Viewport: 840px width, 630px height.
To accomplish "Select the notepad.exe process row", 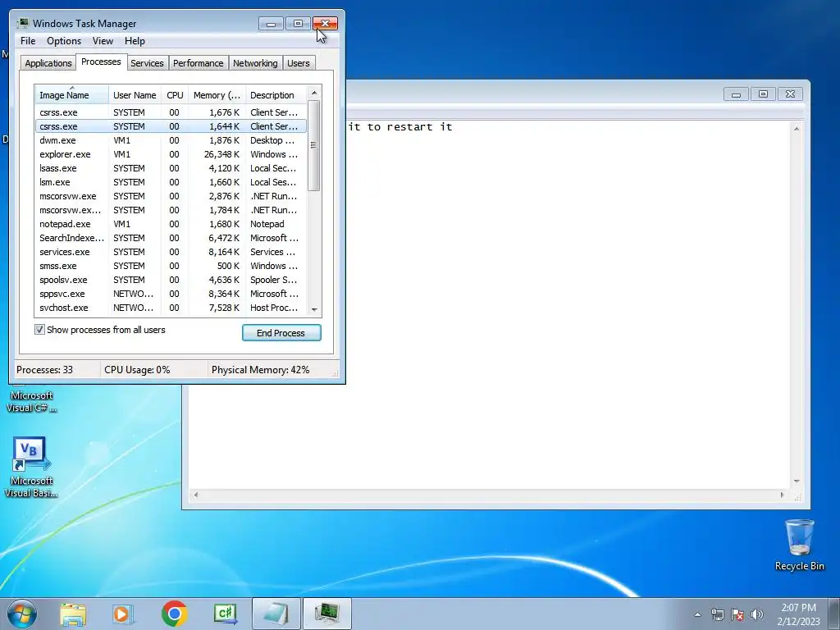I will 171,224.
